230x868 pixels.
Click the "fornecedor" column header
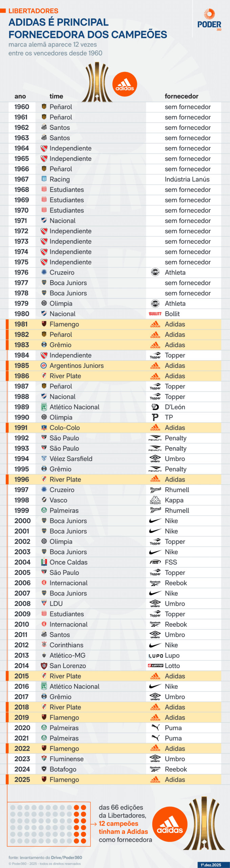(x=182, y=96)
